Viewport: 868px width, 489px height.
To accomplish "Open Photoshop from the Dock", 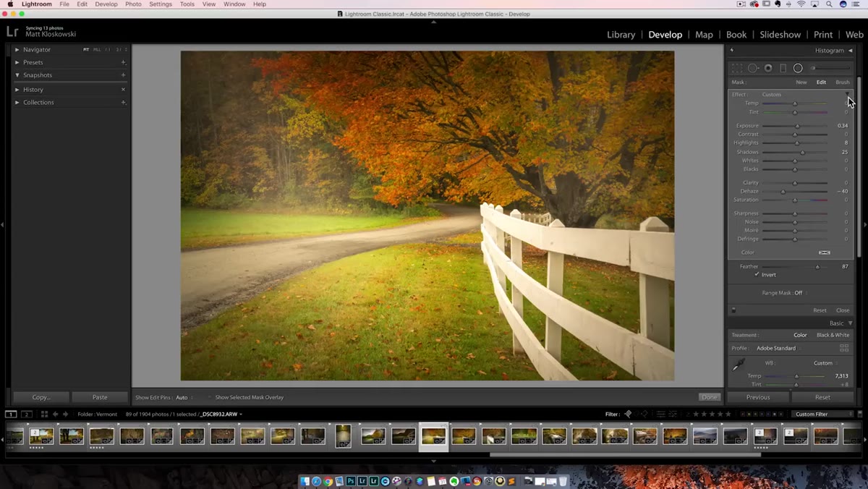I will [351, 481].
